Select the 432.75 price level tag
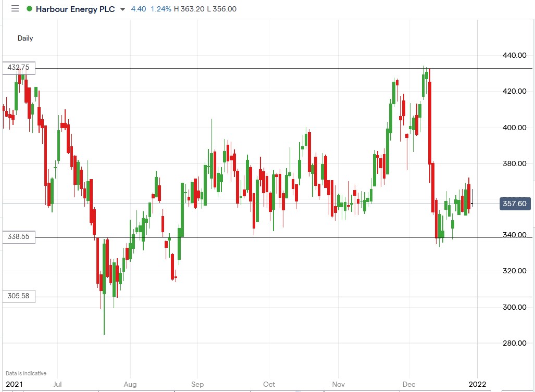The image size is (535, 392). click(x=19, y=68)
